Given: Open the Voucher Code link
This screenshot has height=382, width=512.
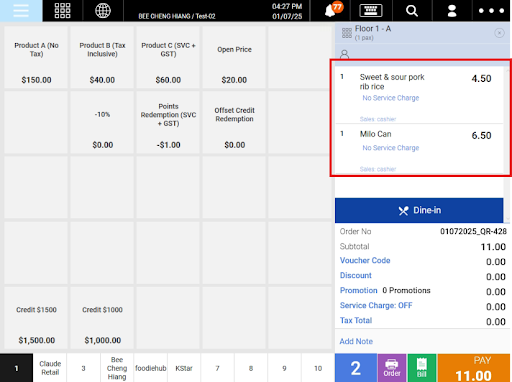Looking at the screenshot, I should click(x=365, y=260).
